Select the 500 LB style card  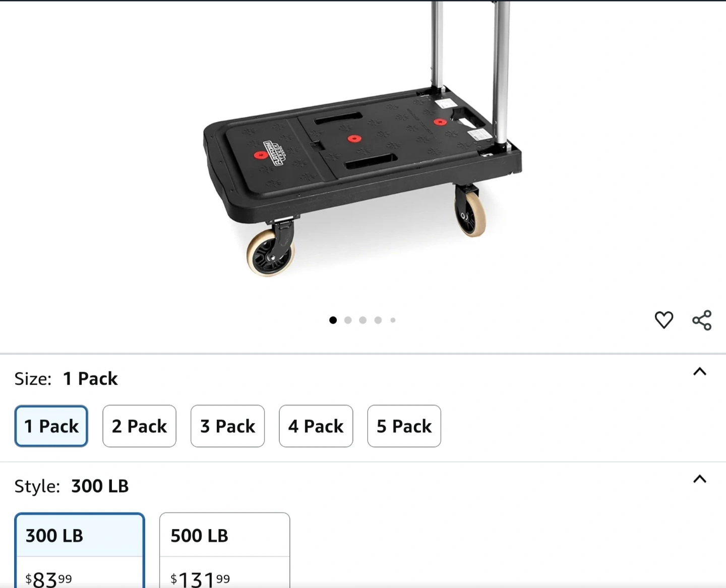(224, 550)
